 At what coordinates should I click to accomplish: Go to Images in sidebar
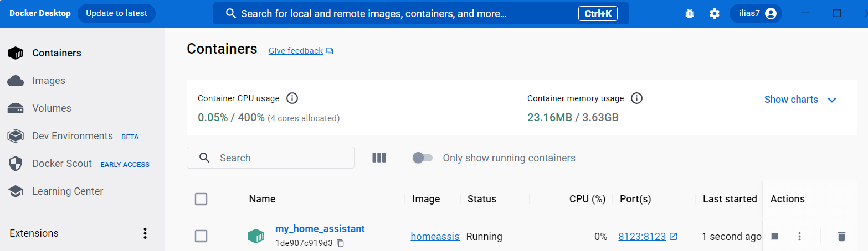pos(49,81)
